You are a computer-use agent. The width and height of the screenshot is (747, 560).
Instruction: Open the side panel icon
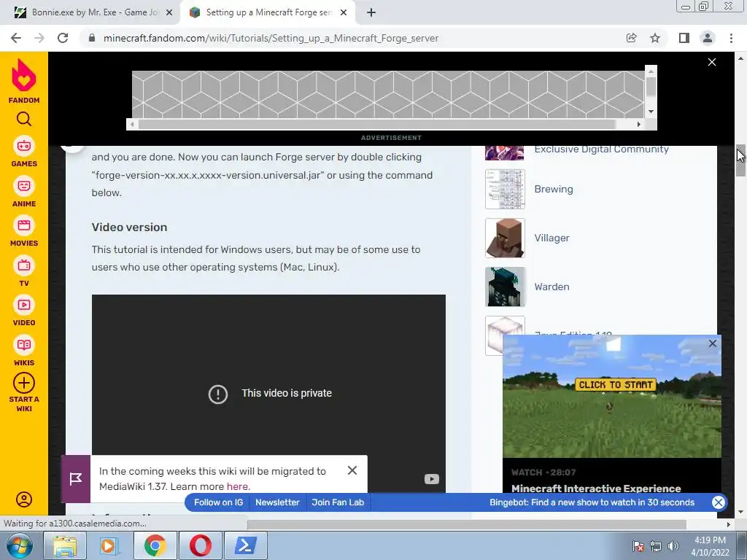pyautogui.click(x=684, y=38)
